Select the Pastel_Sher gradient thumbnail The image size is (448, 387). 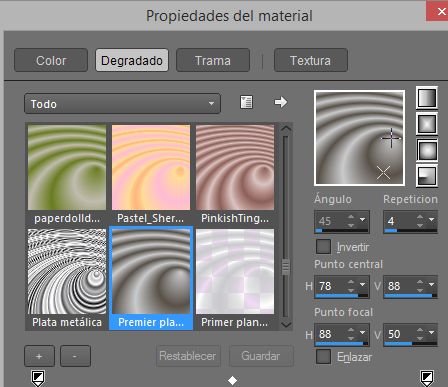point(151,167)
